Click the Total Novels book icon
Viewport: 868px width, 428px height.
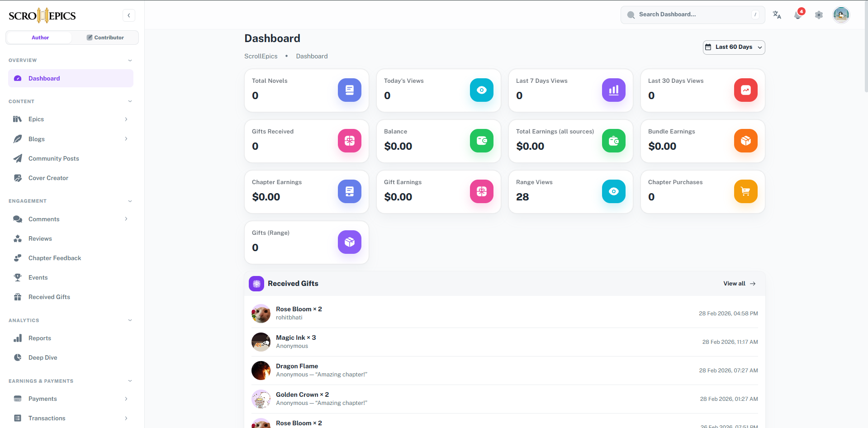(x=350, y=90)
